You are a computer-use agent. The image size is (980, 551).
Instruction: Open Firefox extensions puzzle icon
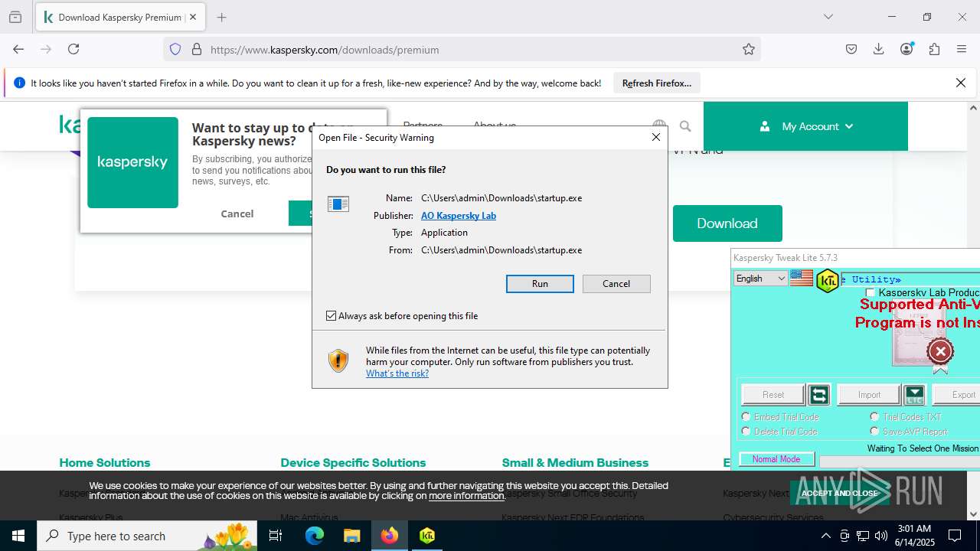[934, 49]
